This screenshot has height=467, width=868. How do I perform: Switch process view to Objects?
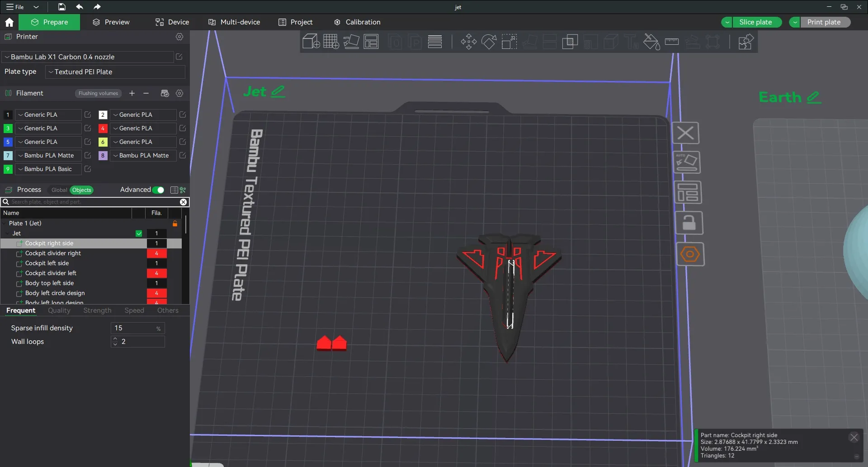82,190
